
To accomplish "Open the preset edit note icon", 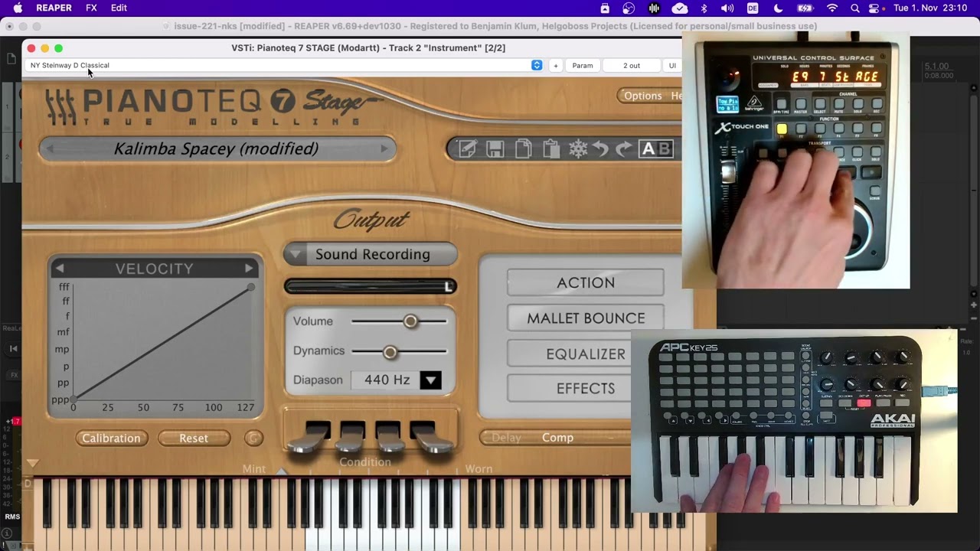I will (x=467, y=149).
